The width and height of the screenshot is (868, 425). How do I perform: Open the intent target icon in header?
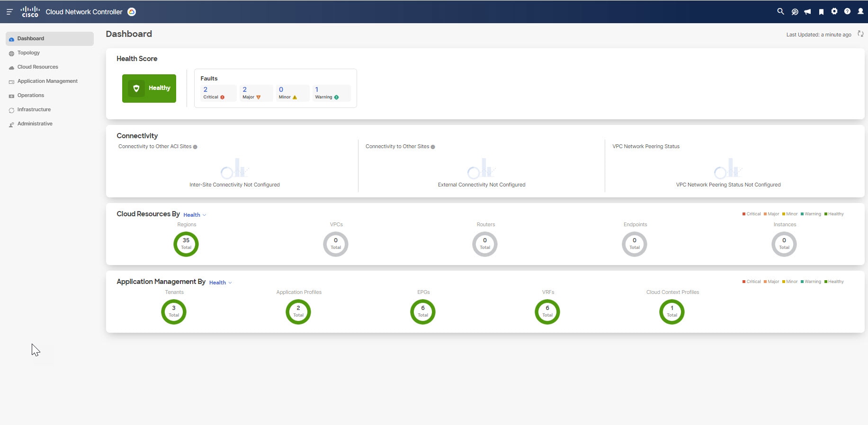point(795,12)
